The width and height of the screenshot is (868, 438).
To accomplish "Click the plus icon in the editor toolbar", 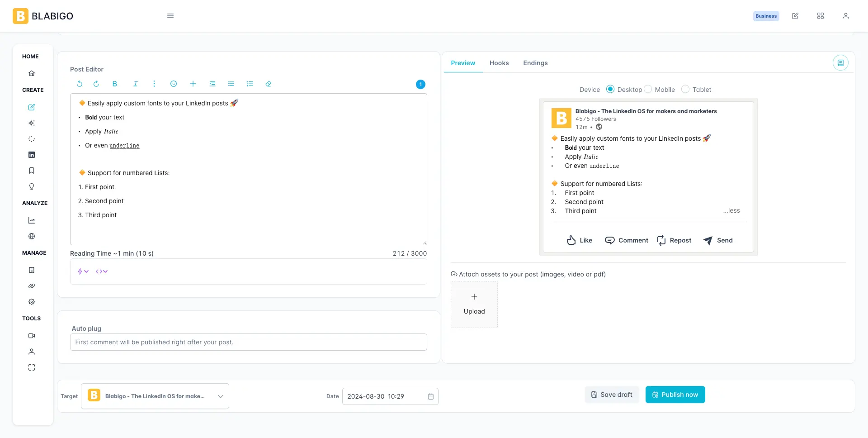I will [193, 84].
